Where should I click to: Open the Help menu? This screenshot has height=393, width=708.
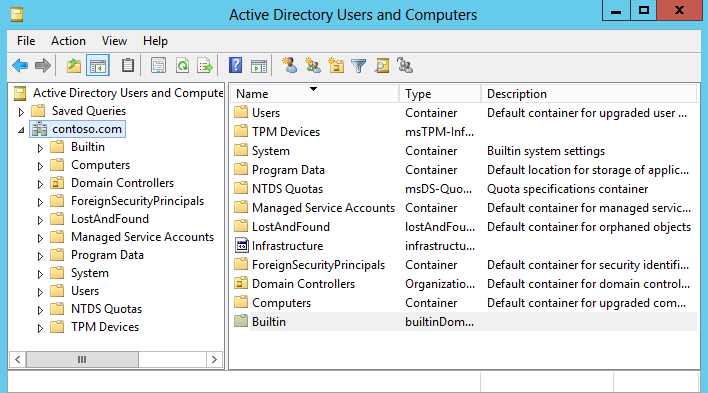pos(155,41)
